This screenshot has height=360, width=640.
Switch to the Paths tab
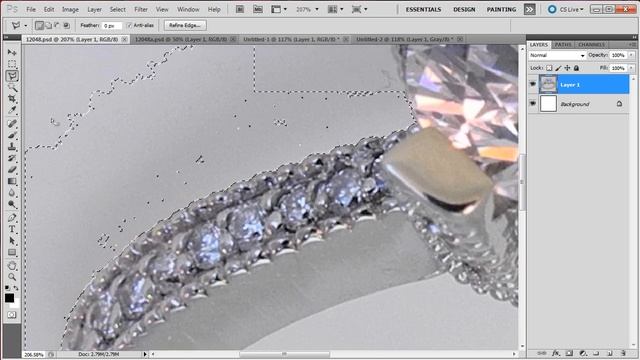click(x=562, y=44)
